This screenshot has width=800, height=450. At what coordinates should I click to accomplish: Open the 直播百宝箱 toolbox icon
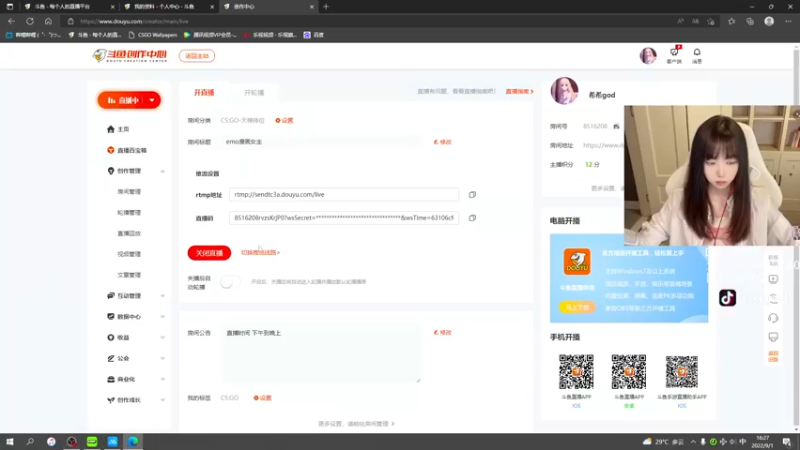pyautogui.click(x=111, y=150)
